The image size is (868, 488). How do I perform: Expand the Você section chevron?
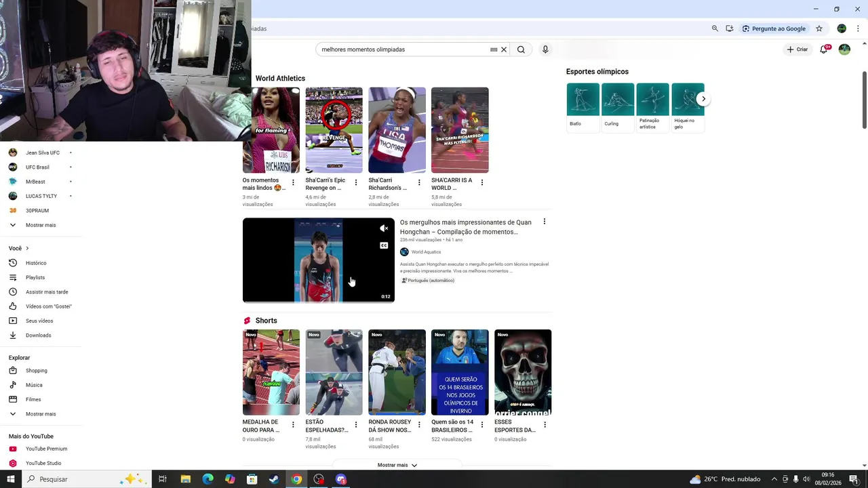pos(27,248)
